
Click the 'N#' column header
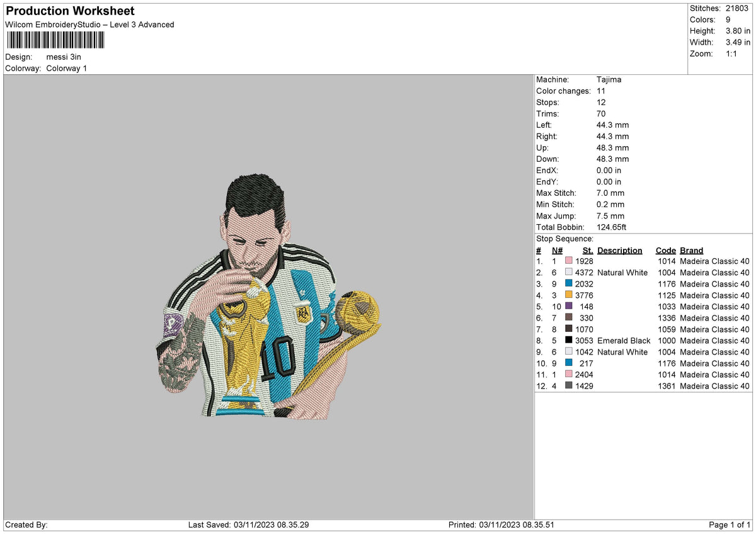point(557,251)
